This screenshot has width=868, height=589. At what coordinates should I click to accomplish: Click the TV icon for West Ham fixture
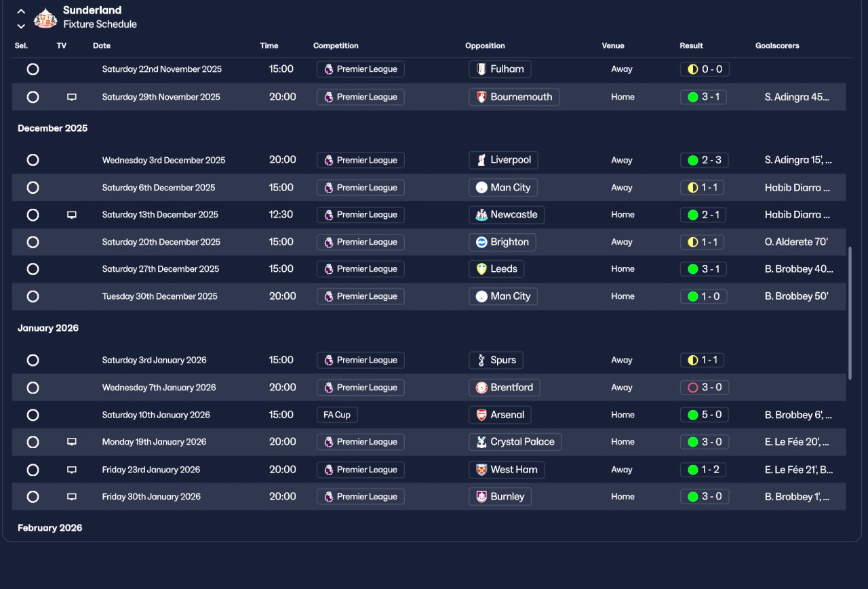tap(72, 470)
